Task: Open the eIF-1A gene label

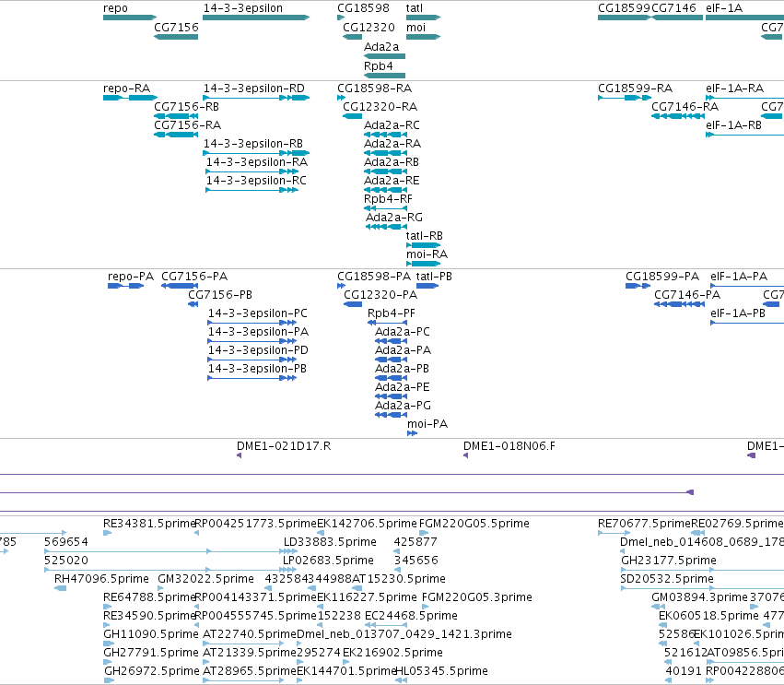Action: point(724,8)
